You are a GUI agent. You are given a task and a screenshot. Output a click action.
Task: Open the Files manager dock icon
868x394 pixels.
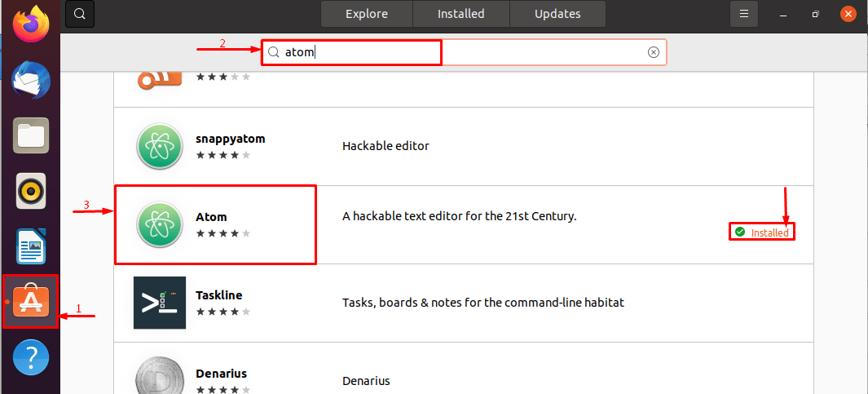pos(31,135)
